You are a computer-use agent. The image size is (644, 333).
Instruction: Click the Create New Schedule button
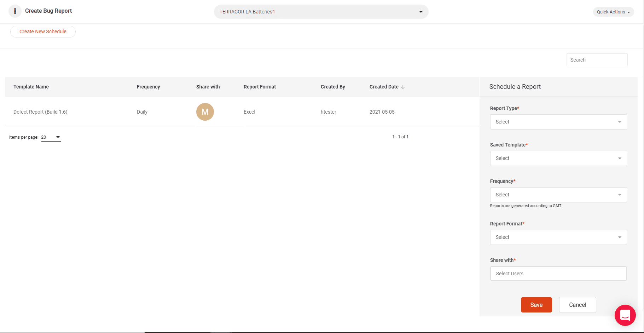pos(43,31)
